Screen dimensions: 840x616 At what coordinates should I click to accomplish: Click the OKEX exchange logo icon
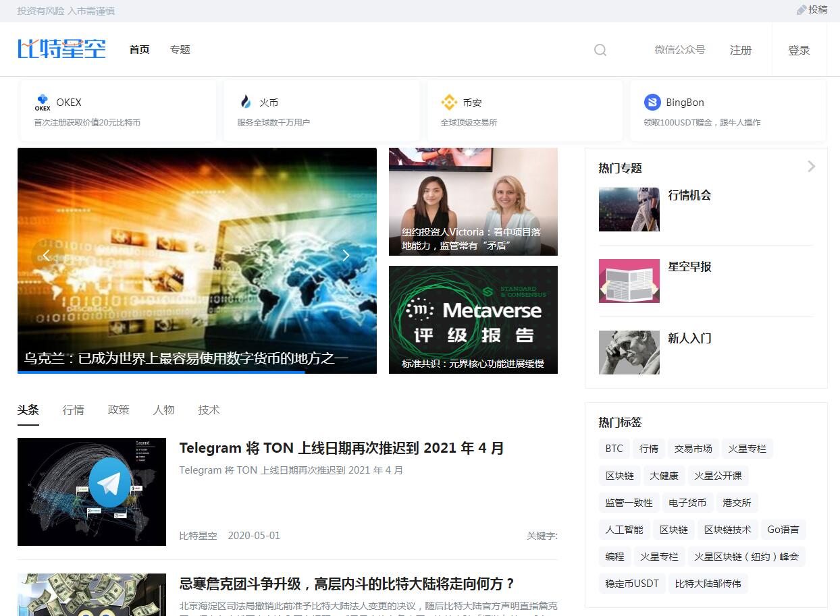pos(43,103)
